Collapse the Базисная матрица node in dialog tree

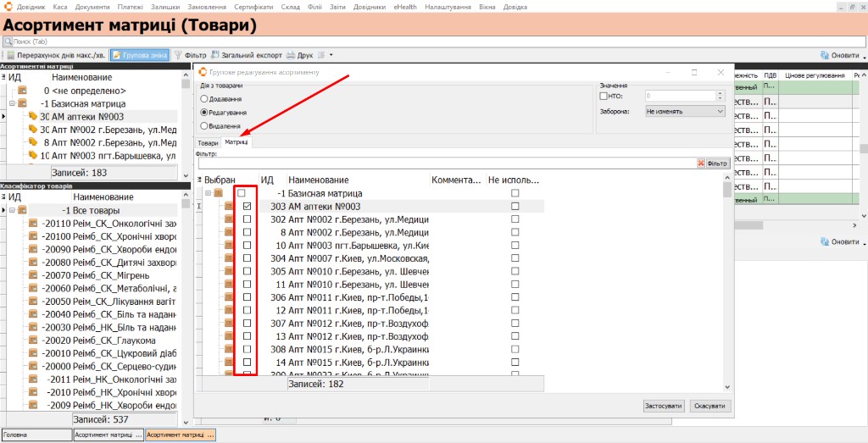tap(209, 194)
